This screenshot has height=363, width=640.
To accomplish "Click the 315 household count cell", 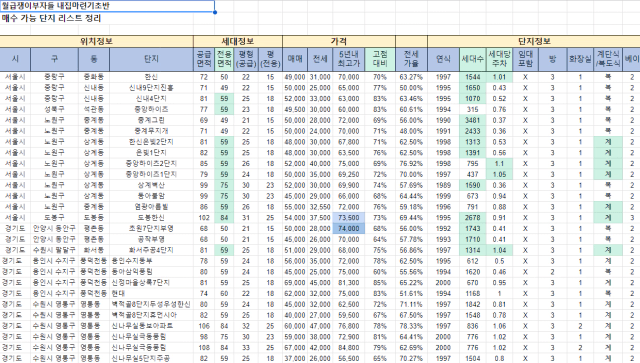I will point(473,109).
